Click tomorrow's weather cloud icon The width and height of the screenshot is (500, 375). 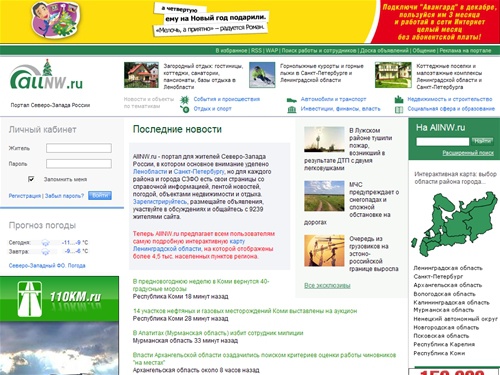coord(46,251)
